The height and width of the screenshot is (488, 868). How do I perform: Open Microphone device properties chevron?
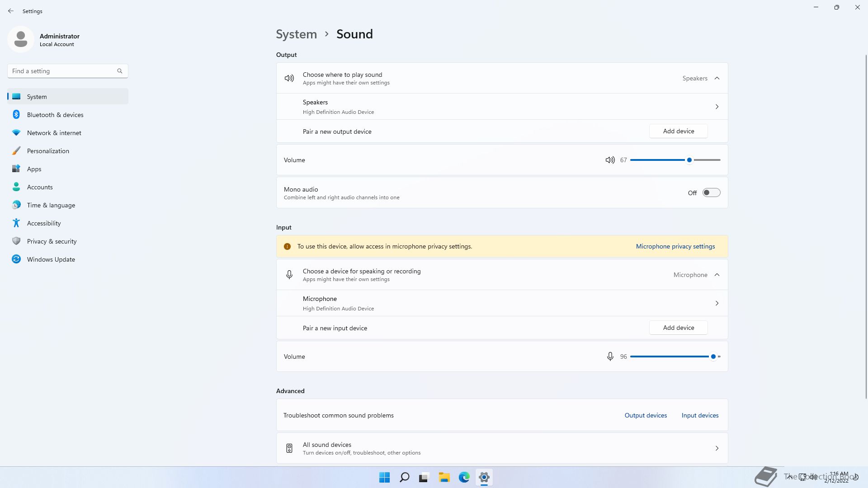tap(717, 303)
